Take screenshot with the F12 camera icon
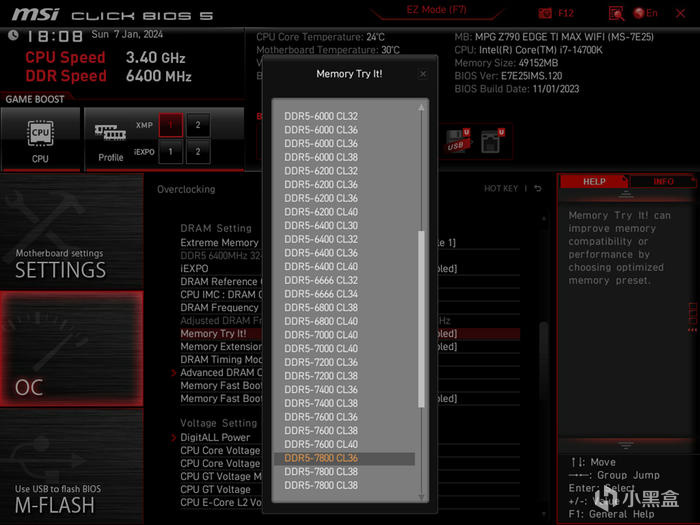The image size is (700, 525). 545,13
